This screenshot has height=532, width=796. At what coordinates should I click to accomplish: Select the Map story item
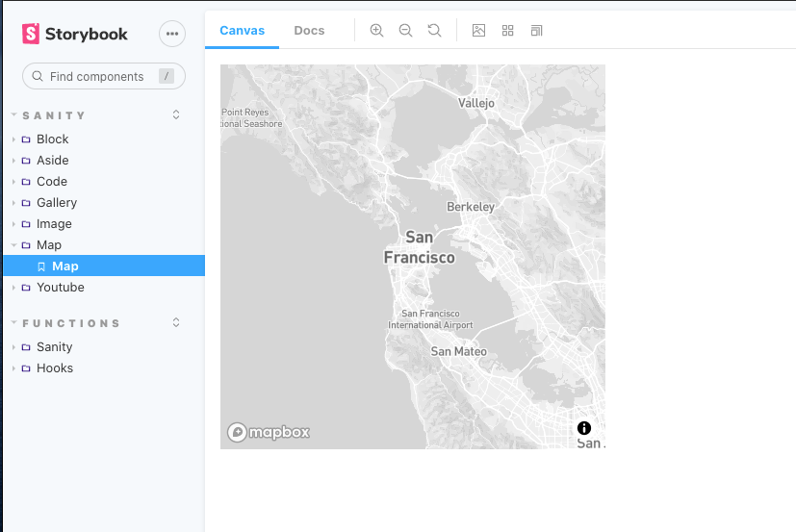(104, 266)
